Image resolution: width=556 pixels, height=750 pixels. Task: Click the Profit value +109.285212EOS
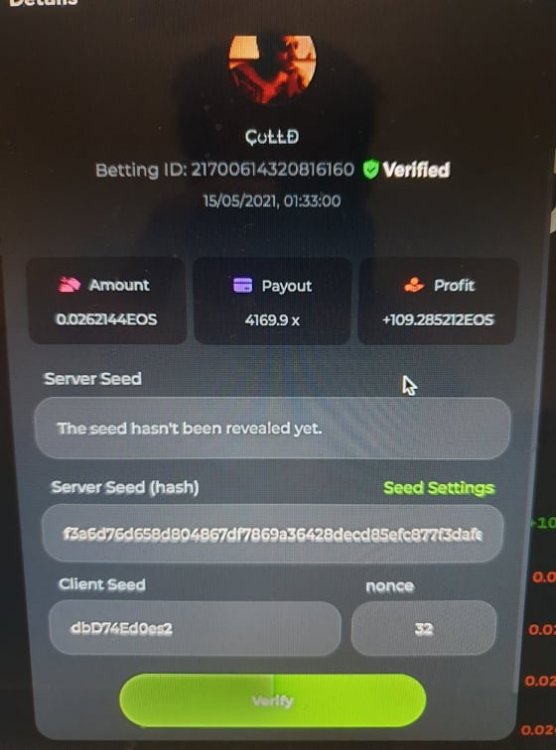(x=438, y=320)
